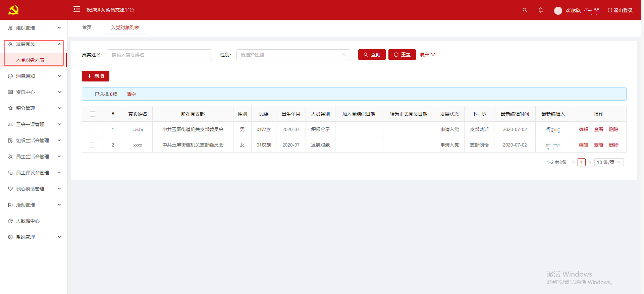Click the 组织管理 sidebar icon
Viewport: 644px width, 294px height.
10,28
